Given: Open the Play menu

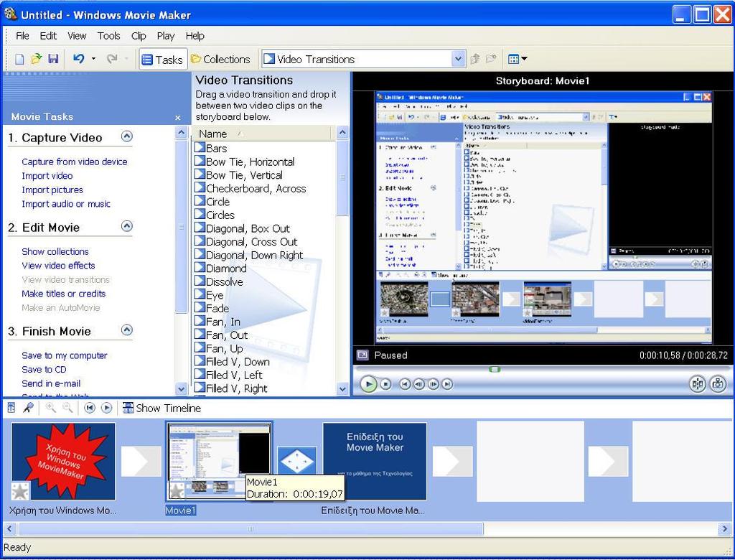Looking at the screenshot, I should 166,36.
